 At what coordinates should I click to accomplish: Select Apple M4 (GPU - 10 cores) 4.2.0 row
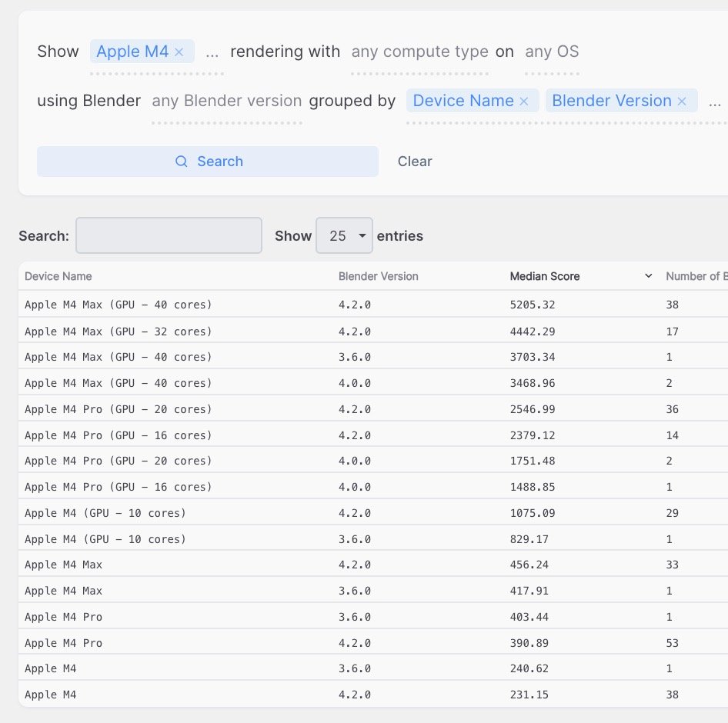coord(373,513)
